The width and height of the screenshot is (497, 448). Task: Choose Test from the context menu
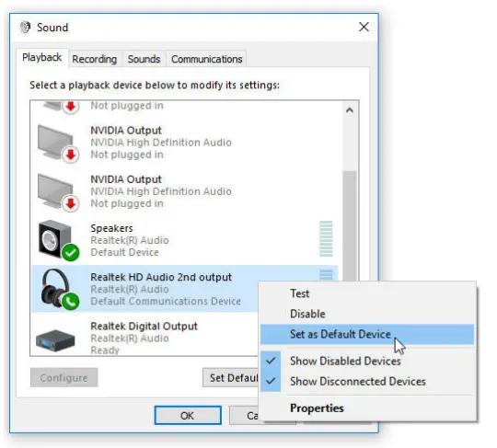(x=367, y=293)
